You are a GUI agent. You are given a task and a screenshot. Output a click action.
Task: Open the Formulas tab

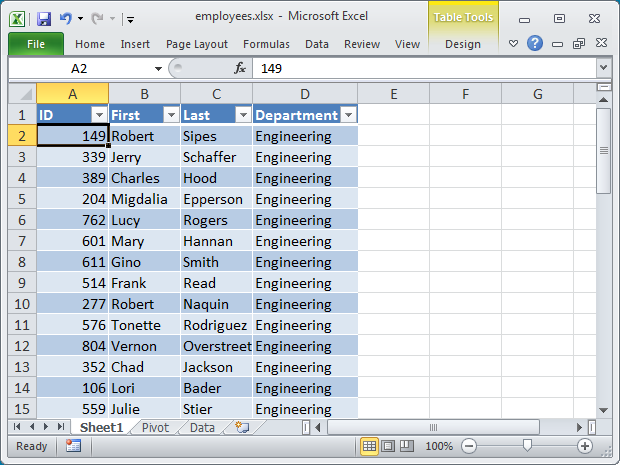tap(266, 44)
